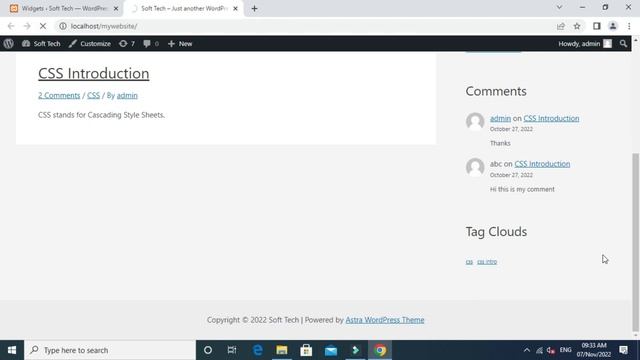Switch to the Widgets - Soft Tech tab
The image size is (640, 360).
pyautogui.click(x=64, y=8)
